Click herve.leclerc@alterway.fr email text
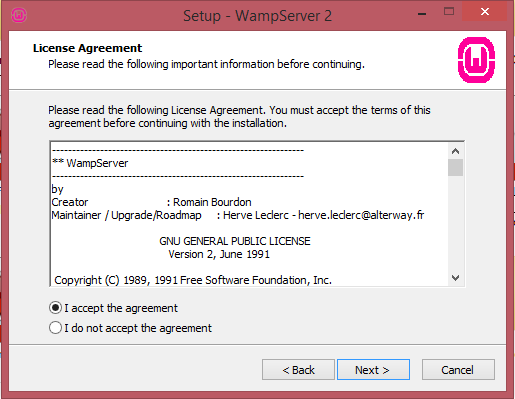The image size is (515, 399). 361,215
